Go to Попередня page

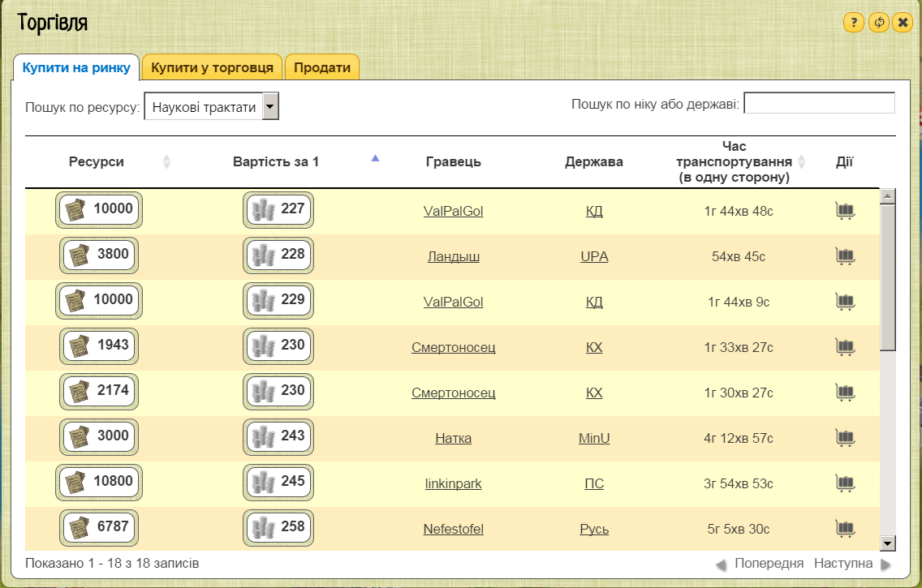760,564
